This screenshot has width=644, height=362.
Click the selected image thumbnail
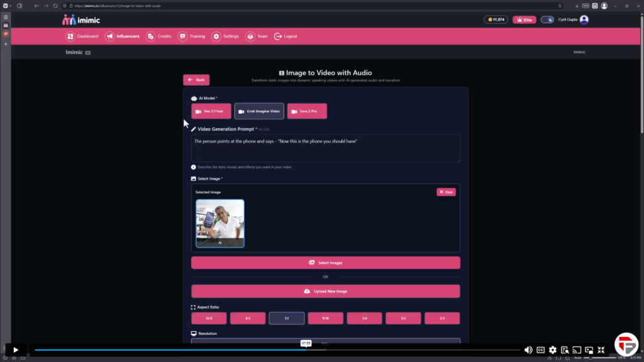[x=220, y=223]
